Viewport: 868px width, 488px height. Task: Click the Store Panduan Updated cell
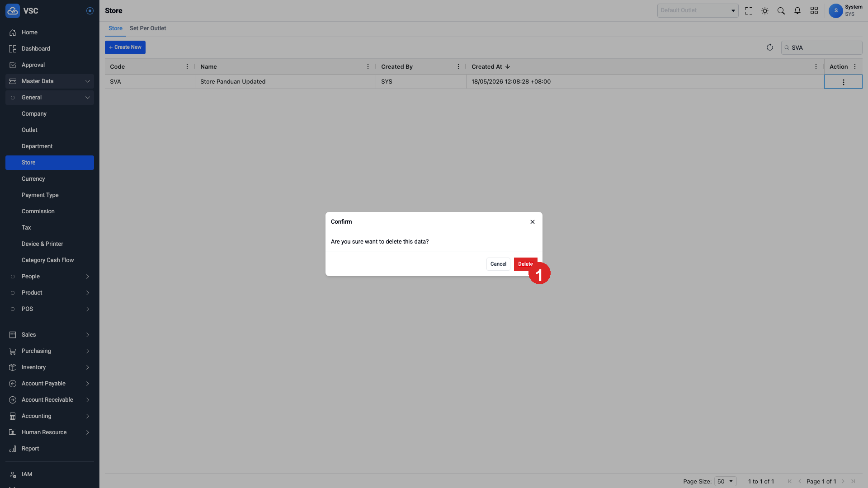(x=285, y=82)
